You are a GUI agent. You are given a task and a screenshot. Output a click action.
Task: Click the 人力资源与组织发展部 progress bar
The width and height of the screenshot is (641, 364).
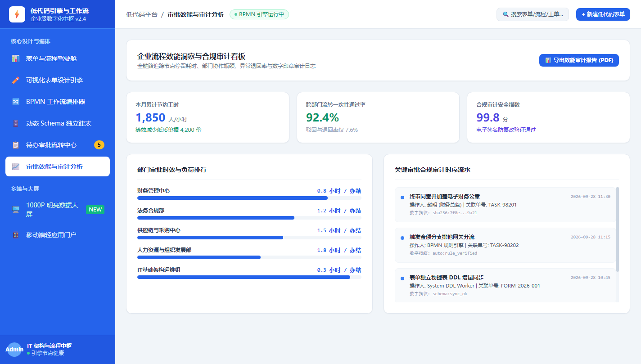click(x=249, y=257)
